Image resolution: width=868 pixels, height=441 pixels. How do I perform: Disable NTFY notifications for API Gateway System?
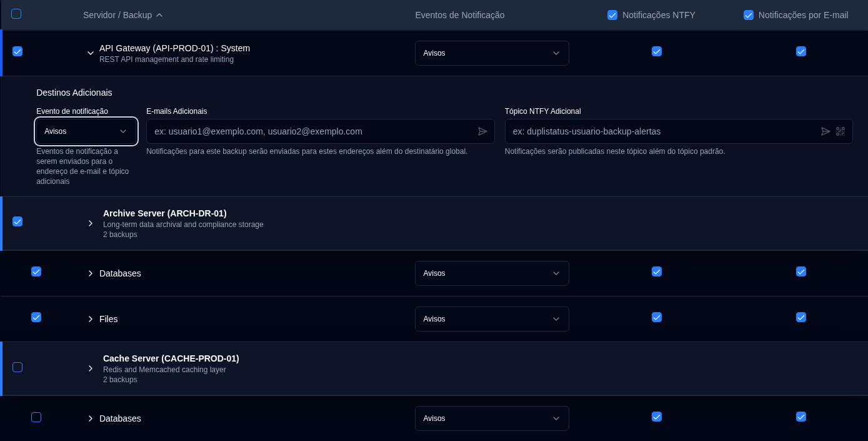pyautogui.click(x=657, y=51)
